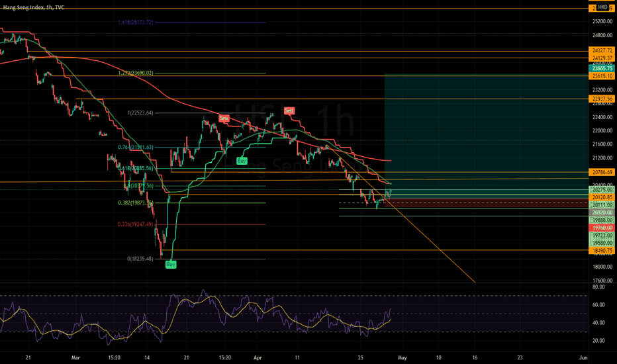617x364 pixels.
Task: Select the 20120.85 orange price label
Action: [602, 197]
